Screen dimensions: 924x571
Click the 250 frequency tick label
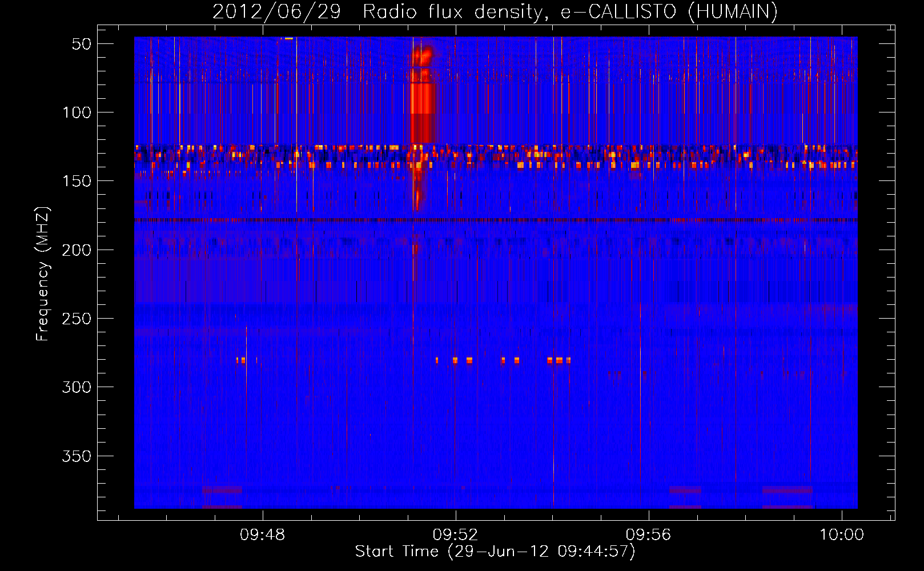pyautogui.click(x=77, y=319)
